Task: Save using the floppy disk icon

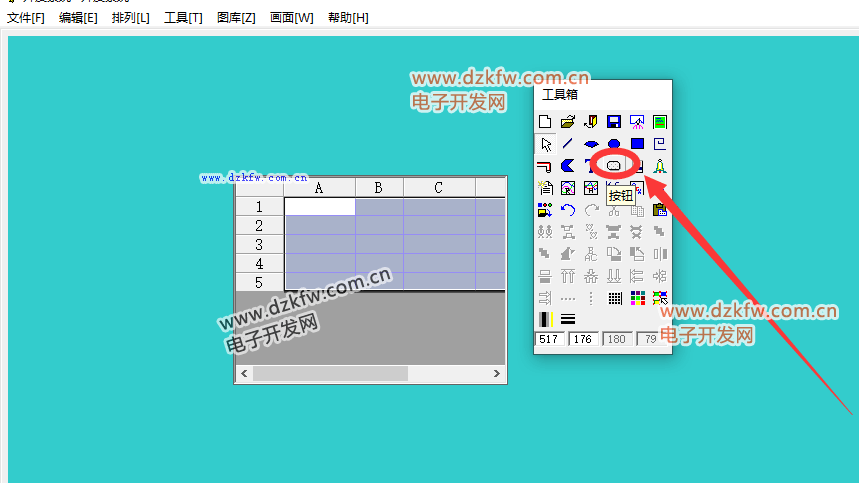Action: point(614,122)
